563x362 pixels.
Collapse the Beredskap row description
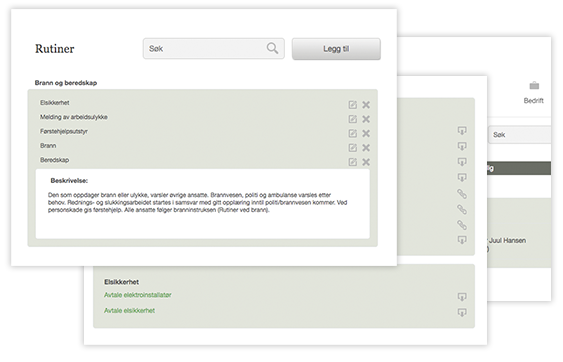[x=203, y=161]
